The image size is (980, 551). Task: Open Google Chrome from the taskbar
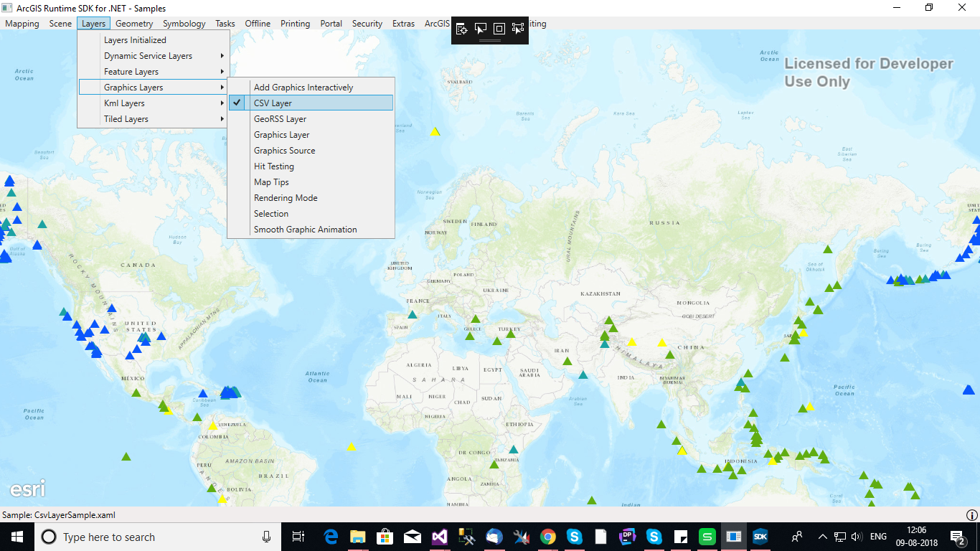point(548,537)
